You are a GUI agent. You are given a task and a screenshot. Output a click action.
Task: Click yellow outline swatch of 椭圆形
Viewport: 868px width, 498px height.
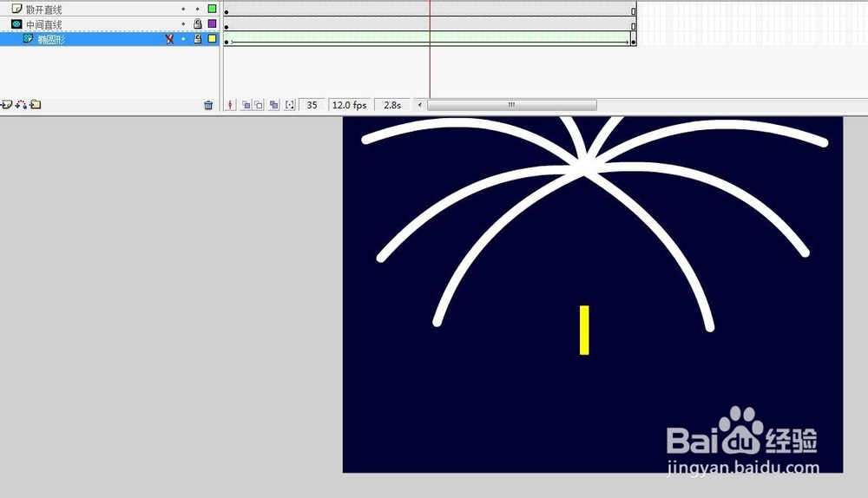tap(212, 39)
